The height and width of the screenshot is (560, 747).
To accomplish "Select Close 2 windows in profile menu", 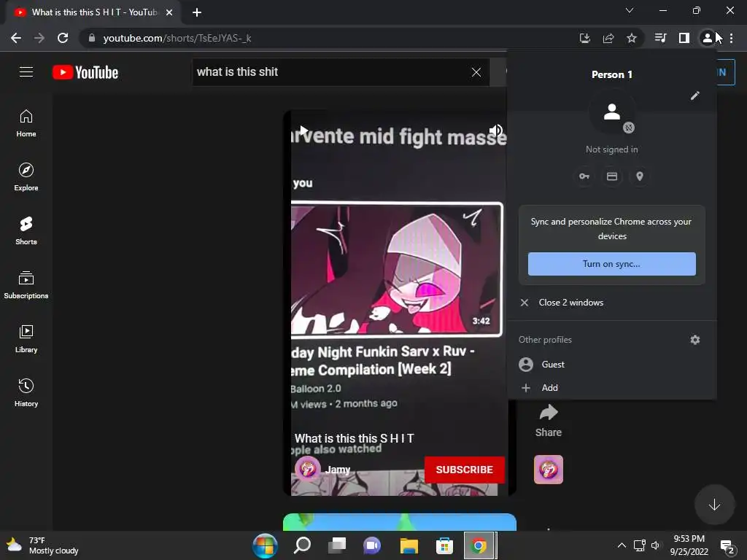I will pos(612,303).
